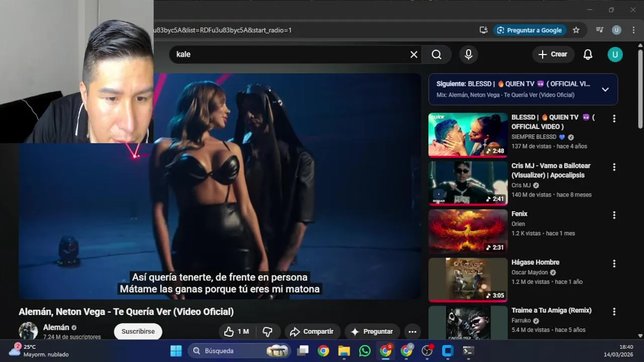Open the Chrome profile avatar
This screenshot has width=644, height=362.
(x=616, y=30)
